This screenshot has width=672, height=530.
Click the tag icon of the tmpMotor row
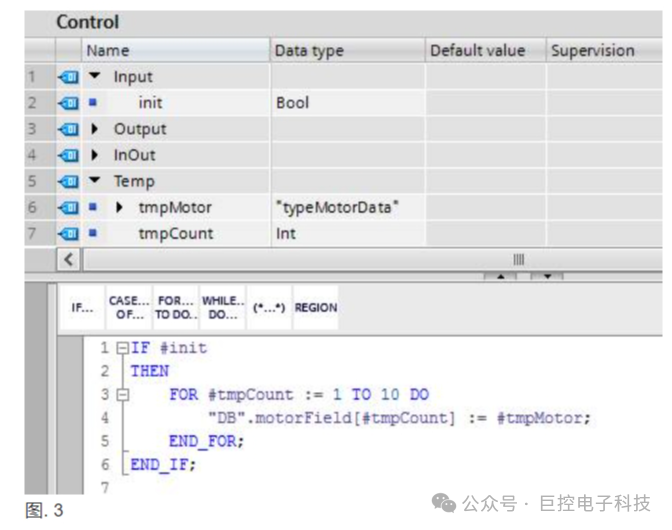pyautogui.click(x=69, y=208)
